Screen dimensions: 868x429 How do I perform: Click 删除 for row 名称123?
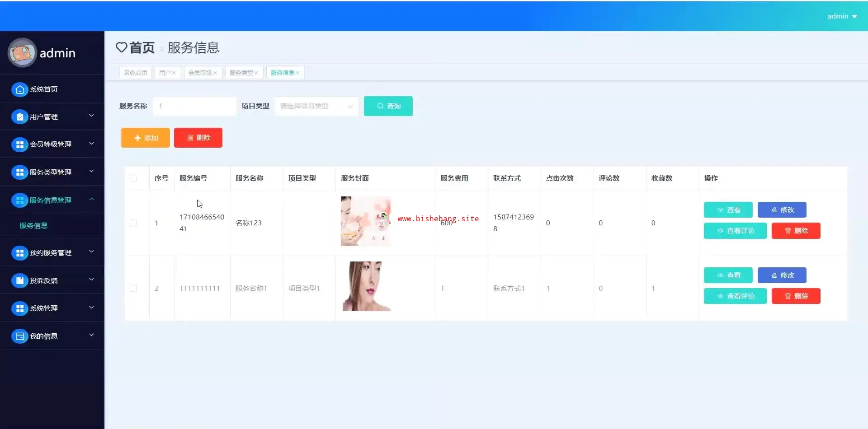(x=796, y=231)
